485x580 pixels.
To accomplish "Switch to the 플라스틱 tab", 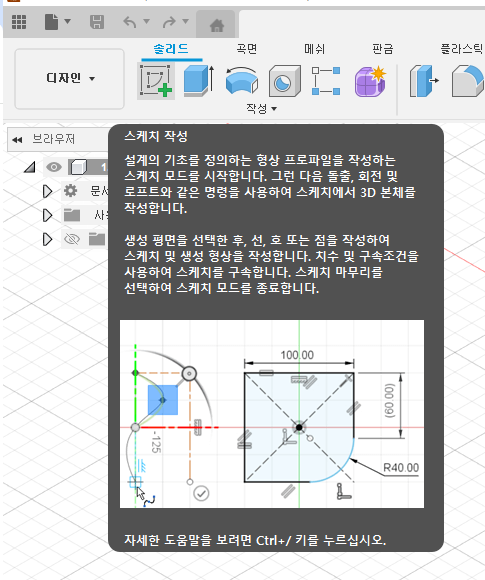I will pyautogui.click(x=462, y=48).
